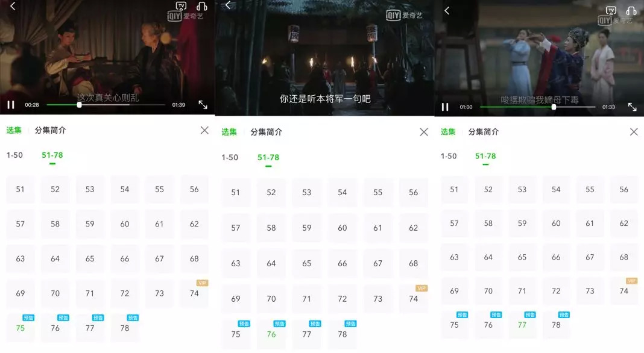
Task: Click the left video's progress slider handle
Action: click(79, 105)
